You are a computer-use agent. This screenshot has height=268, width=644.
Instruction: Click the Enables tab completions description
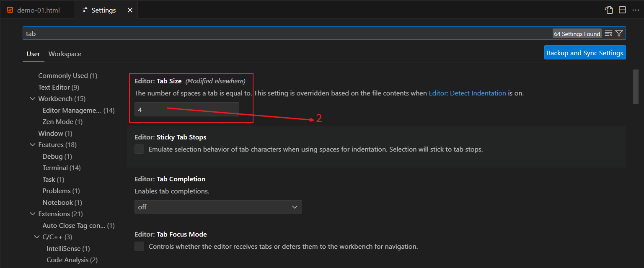172,191
